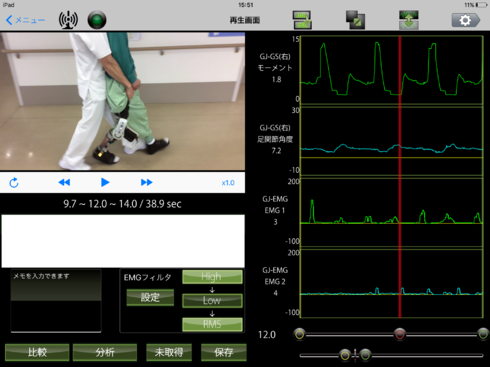The width and height of the screenshot is (490, 367).
Task: Tap the wireless sensor antenna icon
Action: [68, 20]
